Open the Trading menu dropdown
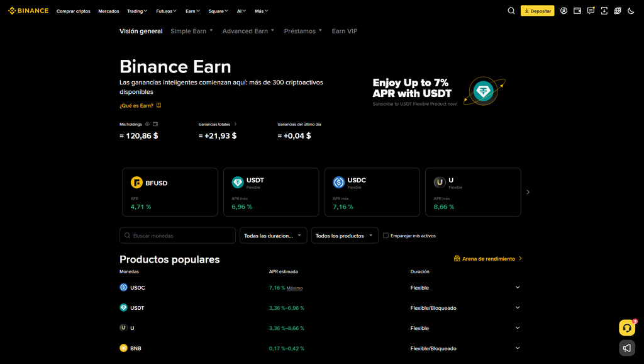Screen dimensions: 644x364 coord(137,11)
